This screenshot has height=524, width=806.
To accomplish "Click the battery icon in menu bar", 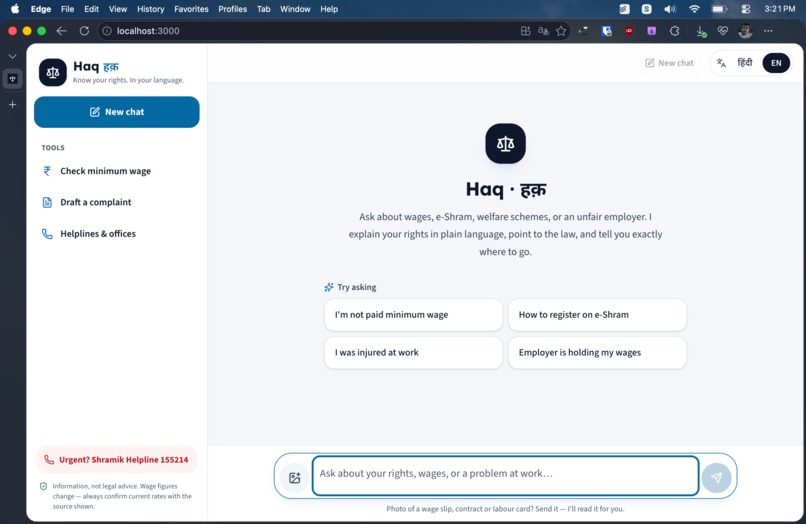I will (720, 9).
